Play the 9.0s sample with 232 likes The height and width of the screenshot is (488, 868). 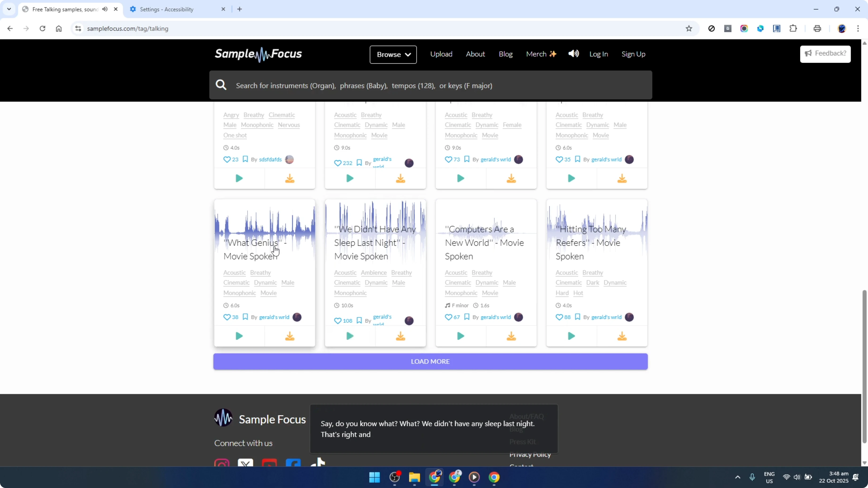(x=350, y=178)
